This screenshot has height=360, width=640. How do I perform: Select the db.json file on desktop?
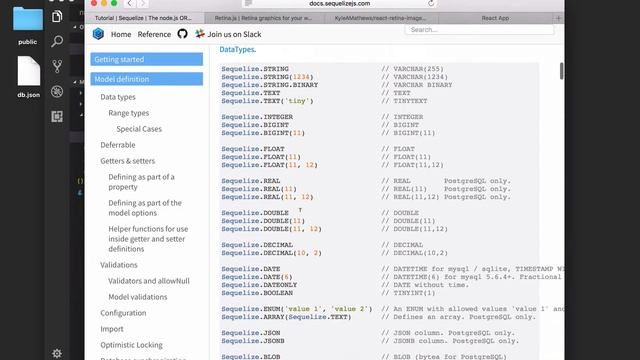(x=29, y=77)
